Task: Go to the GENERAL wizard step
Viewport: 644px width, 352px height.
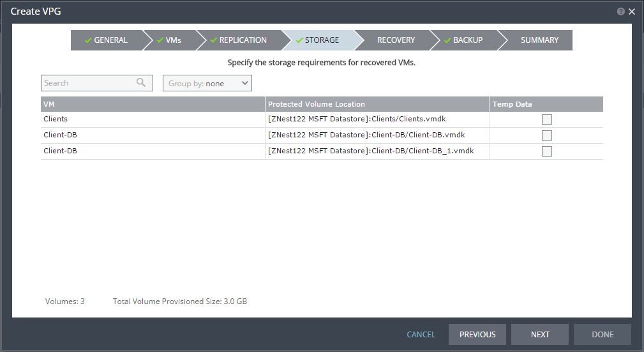Action: click(x=107, y=40)
